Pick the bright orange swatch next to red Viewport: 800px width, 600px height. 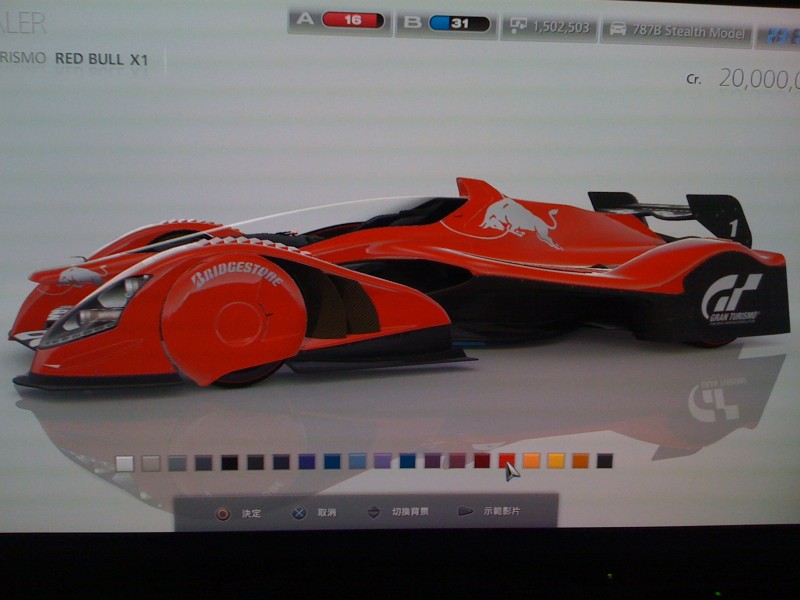point(532,461)
